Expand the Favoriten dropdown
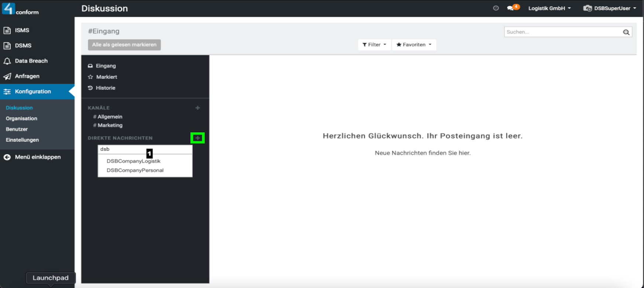This screenshot has height=288, width=644. click(x=414, y=45)
